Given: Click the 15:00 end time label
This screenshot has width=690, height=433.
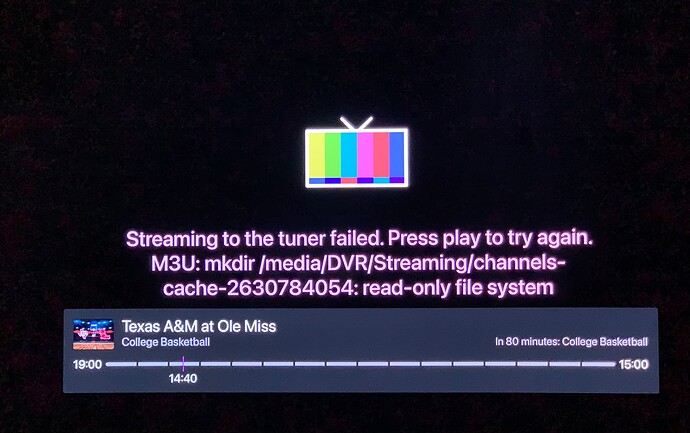Looking at the screenshot, I should click(x=633, y=364).
